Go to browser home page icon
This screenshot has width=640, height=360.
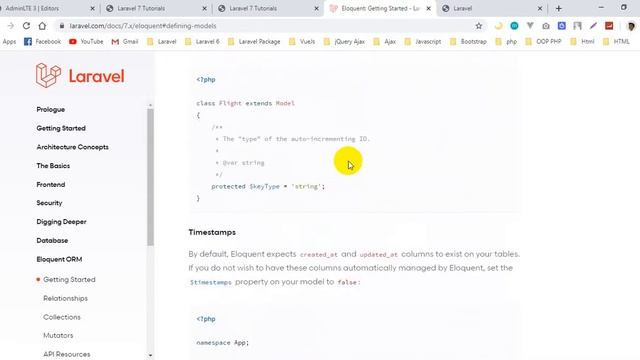(42, 26)
